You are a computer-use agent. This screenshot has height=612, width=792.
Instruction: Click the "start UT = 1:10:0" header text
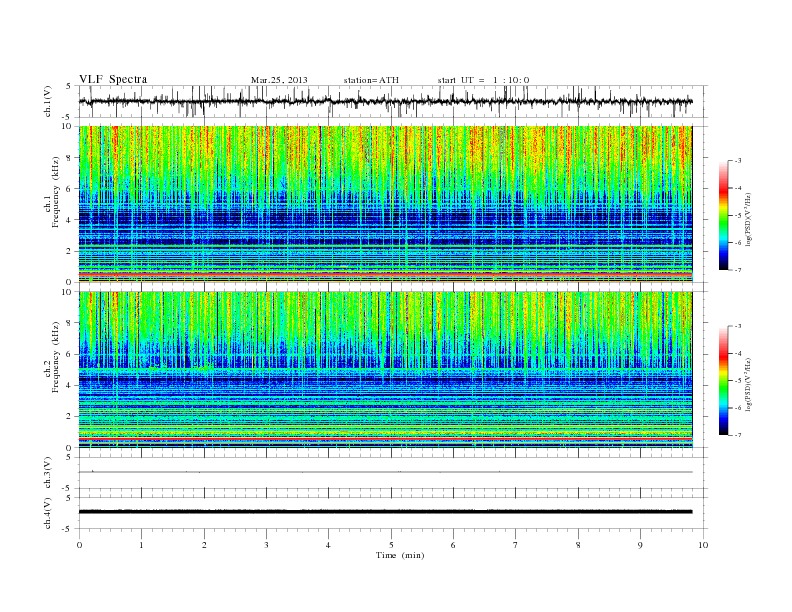click(483, 80)
